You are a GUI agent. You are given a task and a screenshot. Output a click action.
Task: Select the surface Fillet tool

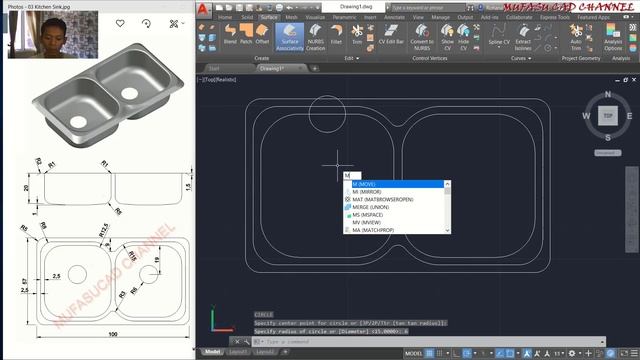[x=336, y=34]
